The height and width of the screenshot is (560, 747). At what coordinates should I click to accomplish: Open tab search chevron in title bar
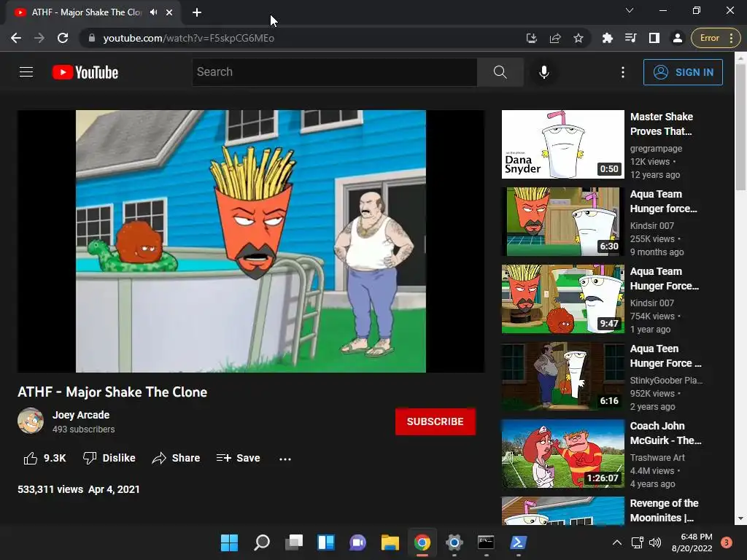(630, 10)
